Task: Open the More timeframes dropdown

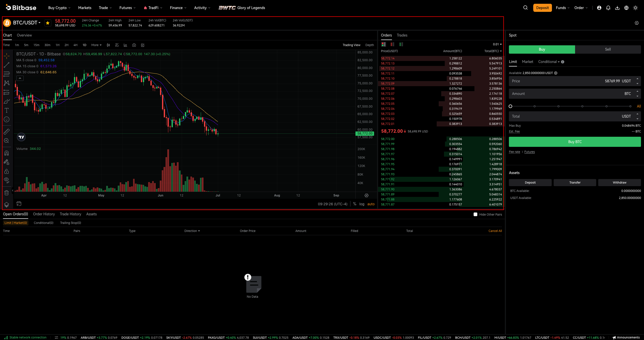Action: point(96,45)
